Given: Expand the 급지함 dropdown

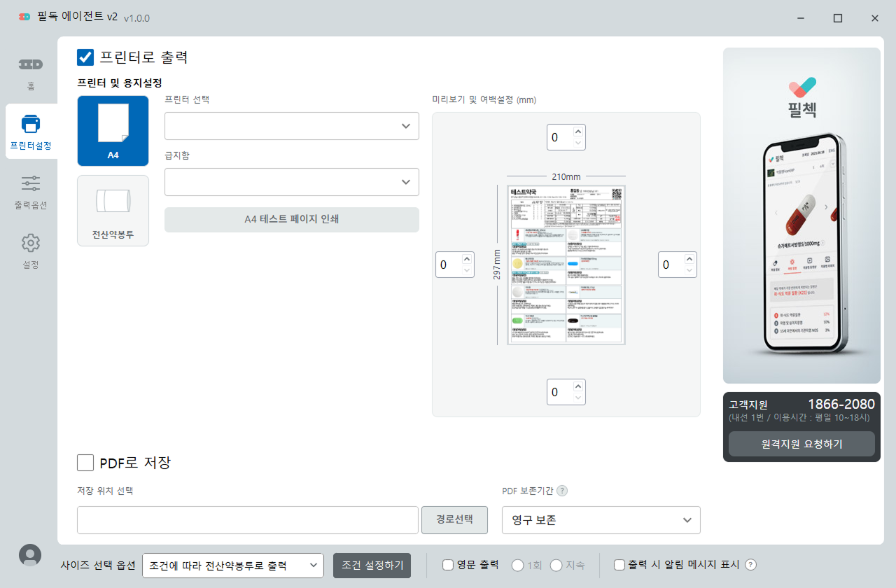Looking at the screenshot, I should [x=291, y=182].
